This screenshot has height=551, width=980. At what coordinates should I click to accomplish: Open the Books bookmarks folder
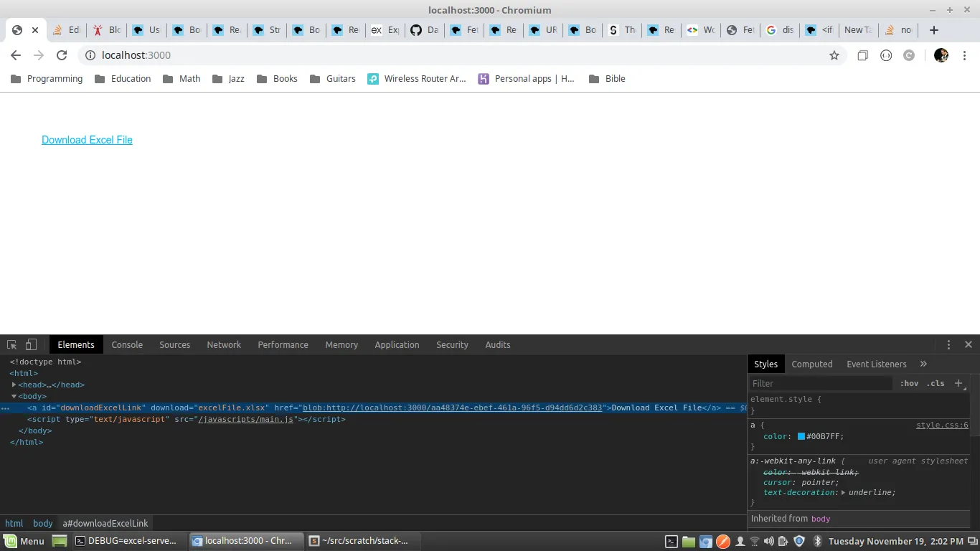tap(276, 79)
